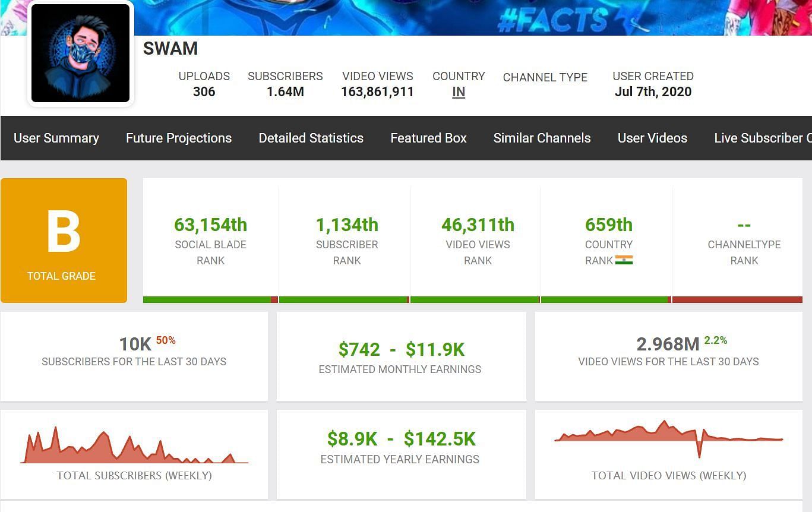Switch to the Future Projections tab
Image resolution: width=812 pixels, height=512 pixels.
tap(179, 138)
